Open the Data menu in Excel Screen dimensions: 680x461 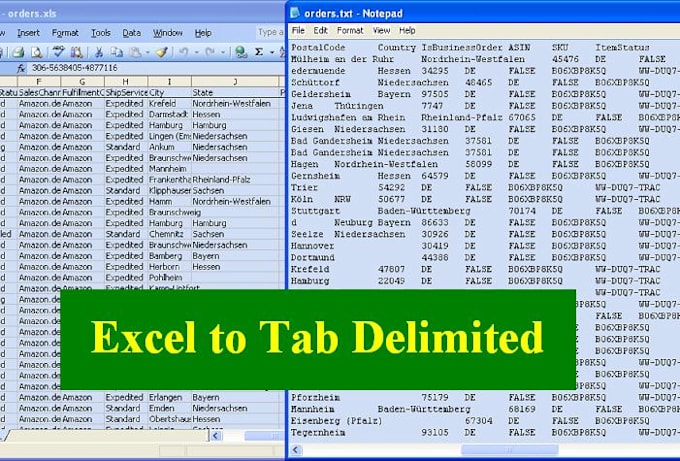(131, 33)
